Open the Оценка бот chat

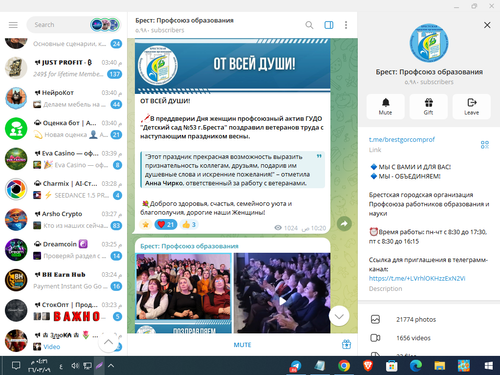tap(63, 129)
